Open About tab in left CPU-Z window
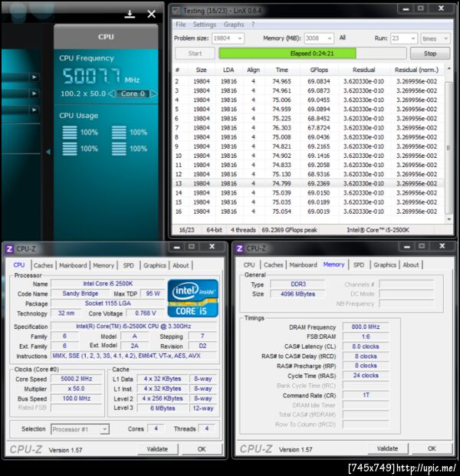The height and width of the screenshot is (476, 460). click(x=181, y=266)
